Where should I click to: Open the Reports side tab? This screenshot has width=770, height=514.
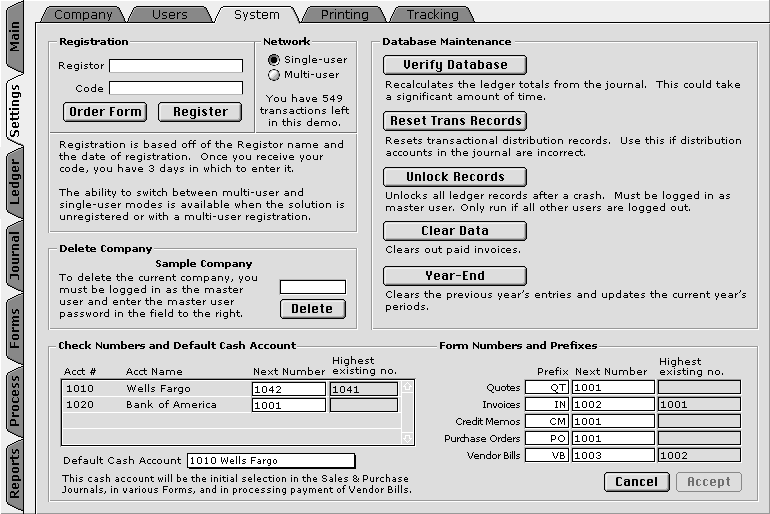(x=14, y=473)
